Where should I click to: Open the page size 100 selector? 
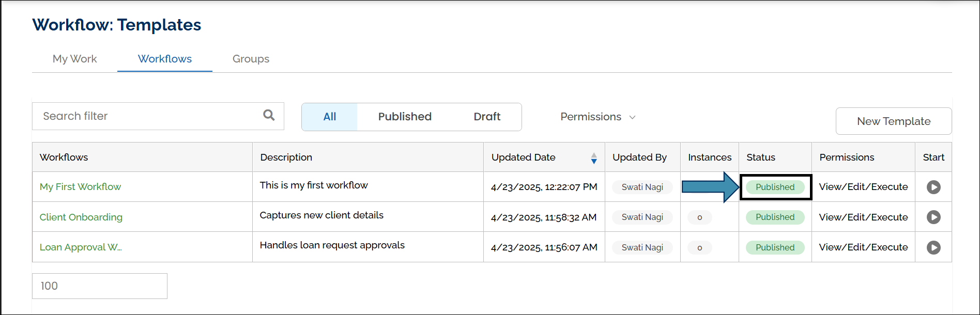tap(99, 286)
